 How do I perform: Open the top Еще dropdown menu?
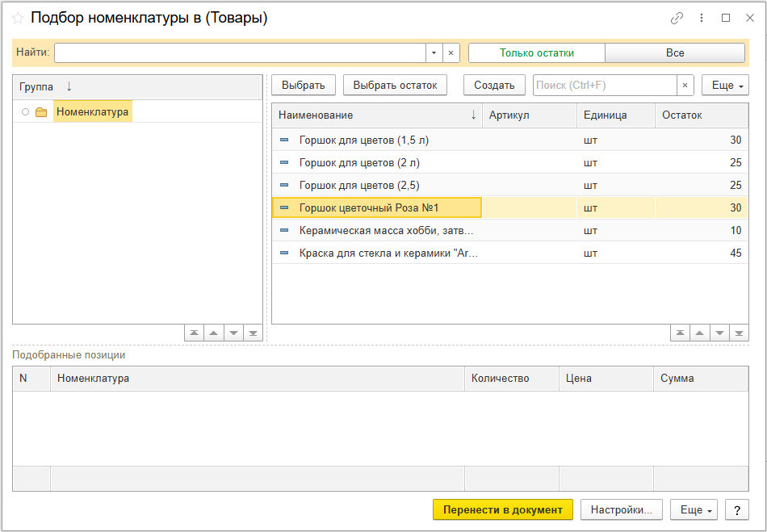(725, 85)
